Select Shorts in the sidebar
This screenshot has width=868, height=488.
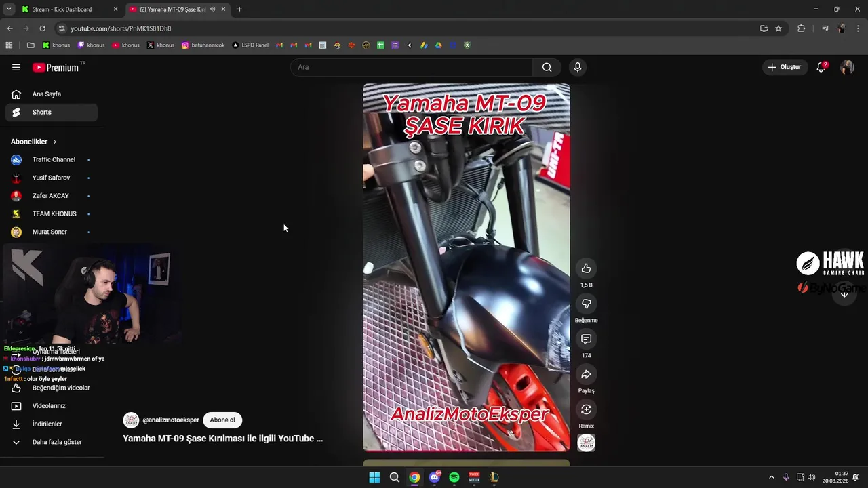pyautogui.click(x=52, y=112)
